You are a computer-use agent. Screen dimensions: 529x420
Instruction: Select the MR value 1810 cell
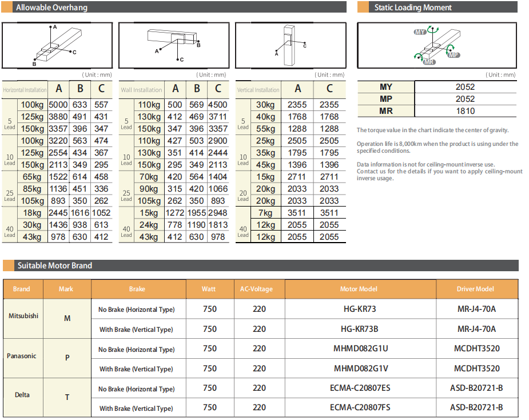(465, 111)
